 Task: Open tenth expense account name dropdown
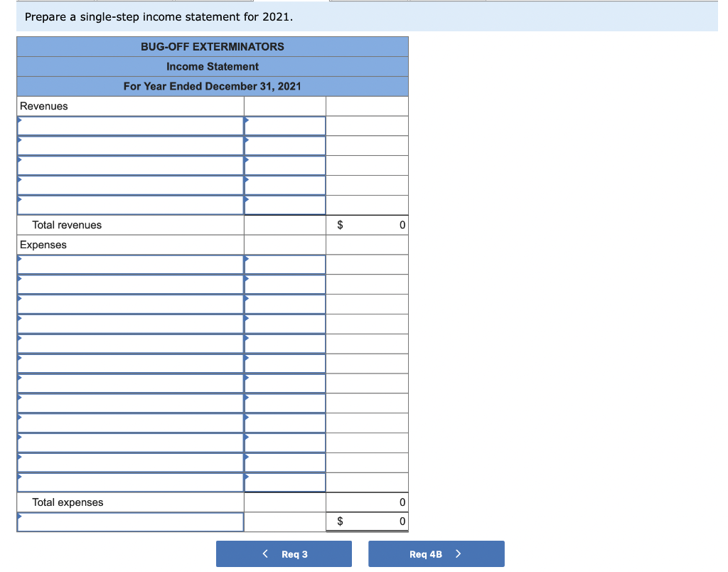[x=131, y=443]
